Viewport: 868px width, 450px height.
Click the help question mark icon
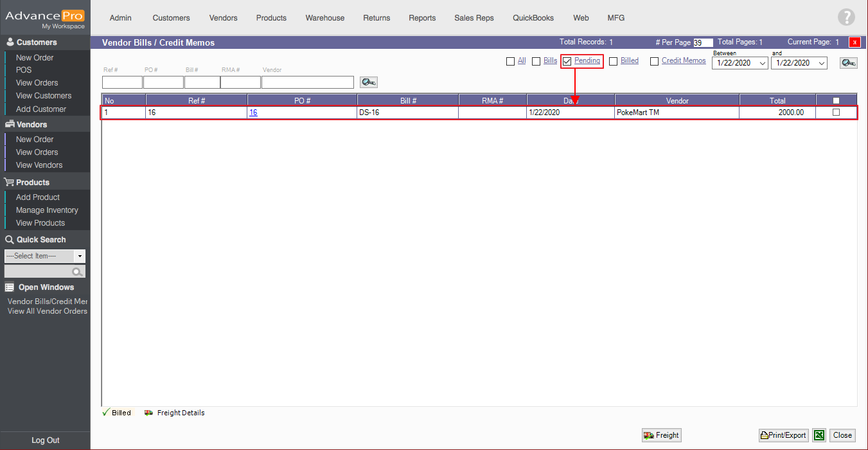coord(846,18)
